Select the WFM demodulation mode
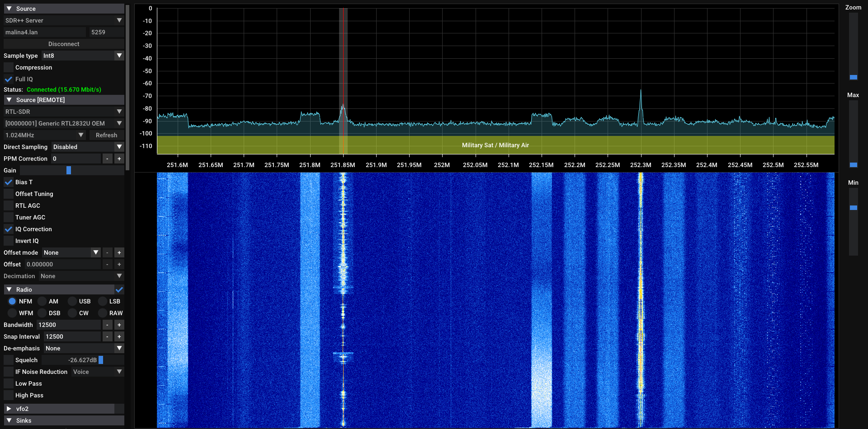The image size is (868, 429). (12, 313)
